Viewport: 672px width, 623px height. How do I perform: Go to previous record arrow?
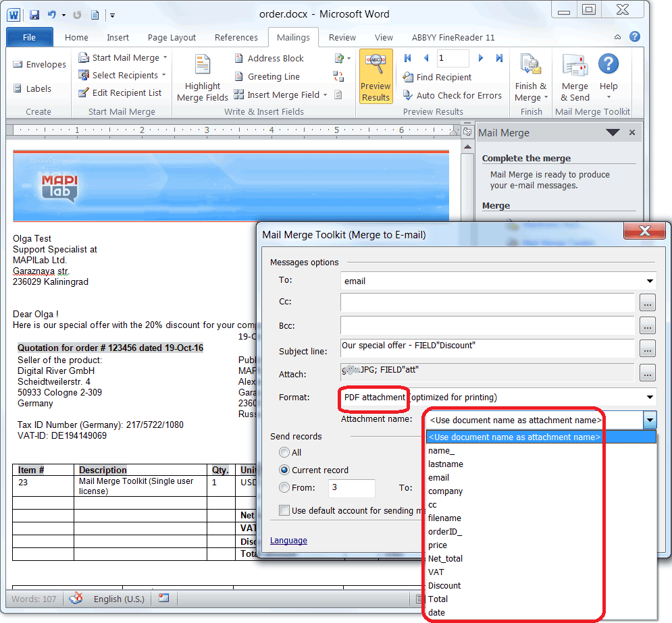tap(426, 58)
